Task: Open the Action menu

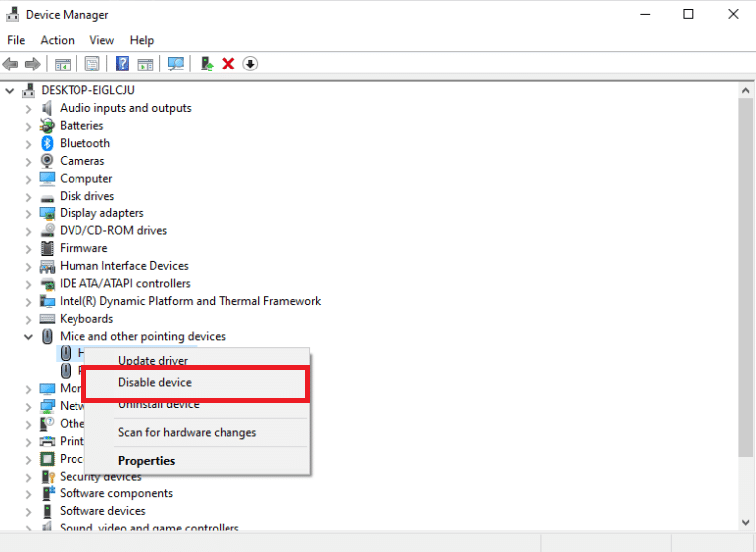Action: pos(57,40)
